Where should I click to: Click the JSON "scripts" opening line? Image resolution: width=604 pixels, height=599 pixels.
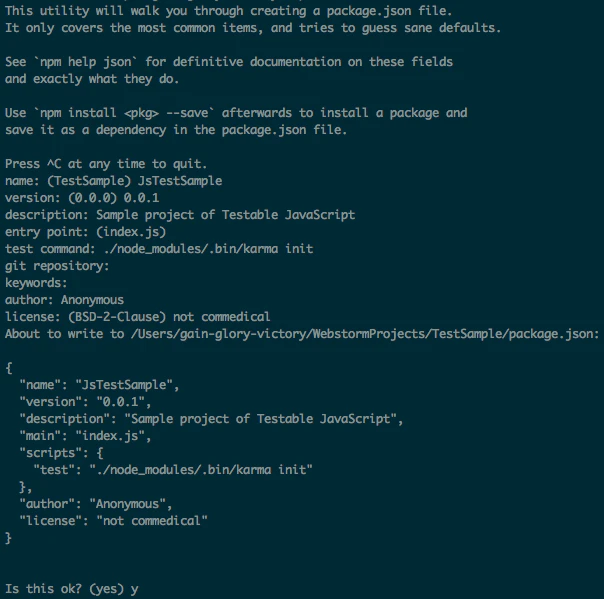(61, 453)
